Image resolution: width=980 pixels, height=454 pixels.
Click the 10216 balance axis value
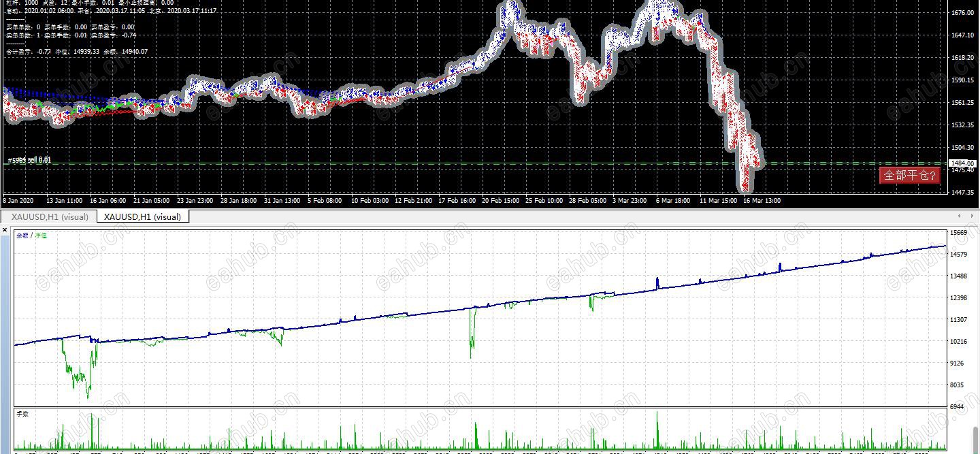click(958, 341)
